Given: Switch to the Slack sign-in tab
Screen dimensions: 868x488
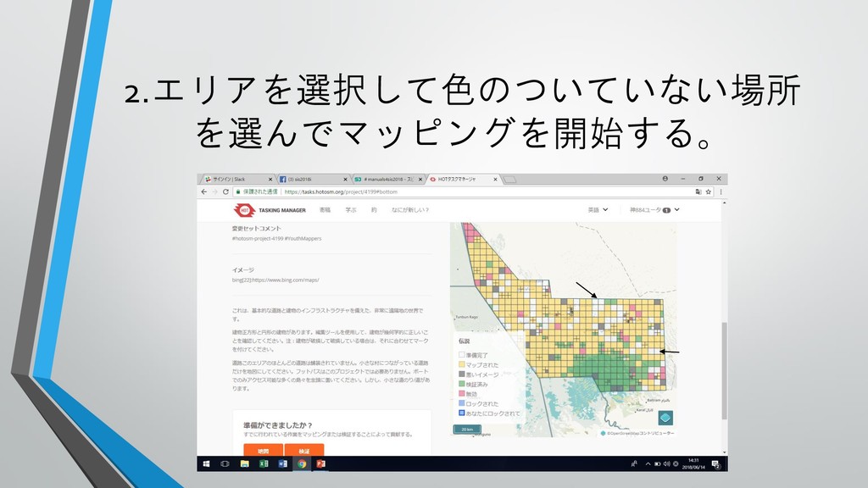Looking at the screenshot, I should (x=236, y=180).
